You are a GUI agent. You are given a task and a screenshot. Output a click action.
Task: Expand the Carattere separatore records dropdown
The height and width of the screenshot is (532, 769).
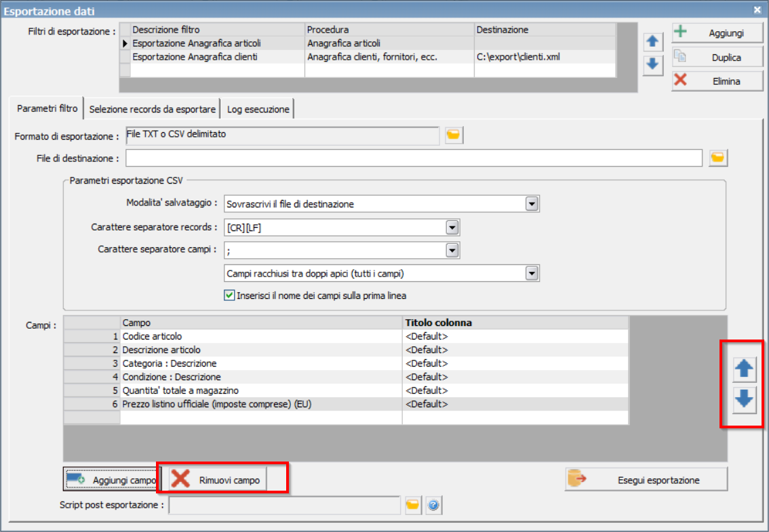(x=452, y=228)
